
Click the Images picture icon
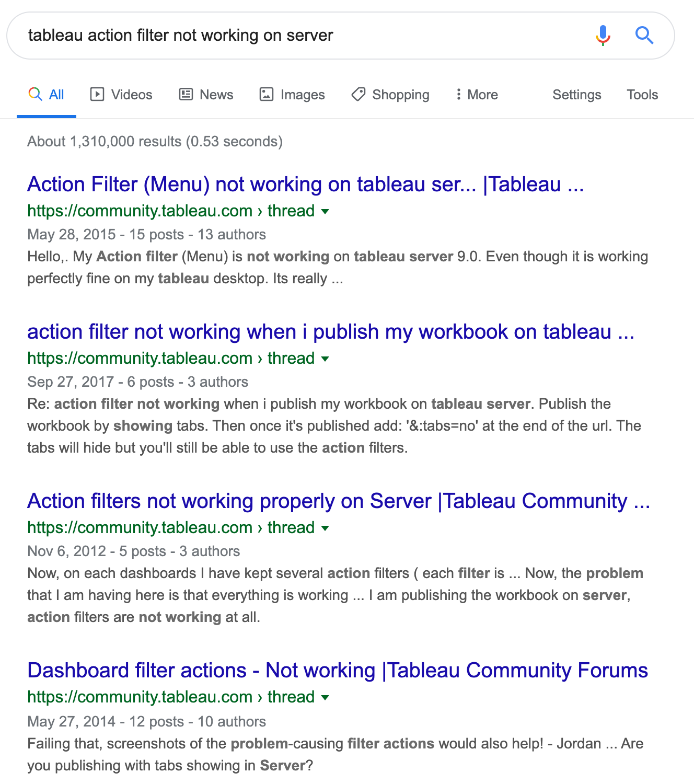click(x=267, y=94)
